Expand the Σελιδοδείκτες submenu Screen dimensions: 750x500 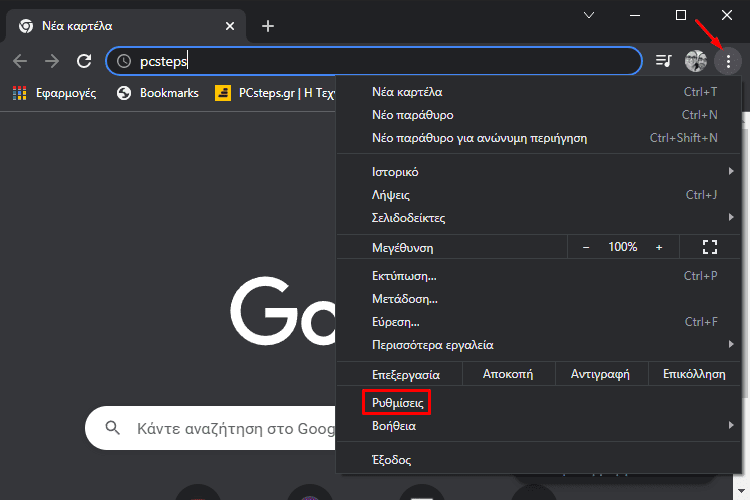[x=539, y=218]
